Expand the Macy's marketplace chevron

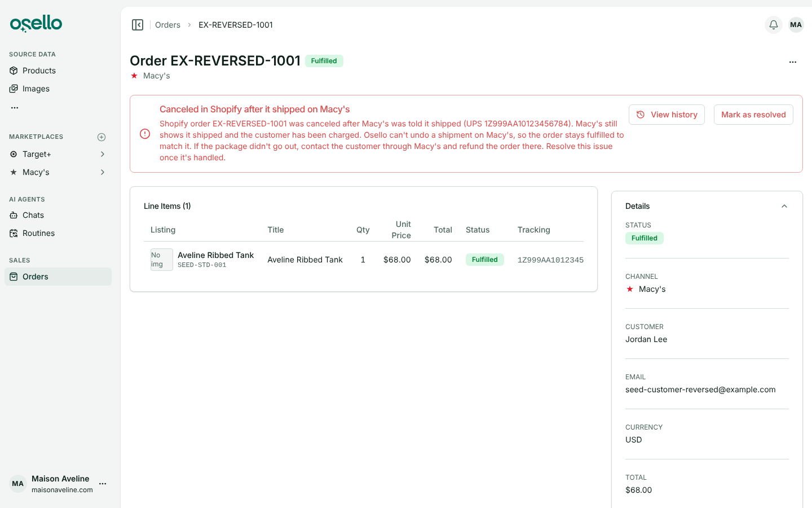pos(103,172)
